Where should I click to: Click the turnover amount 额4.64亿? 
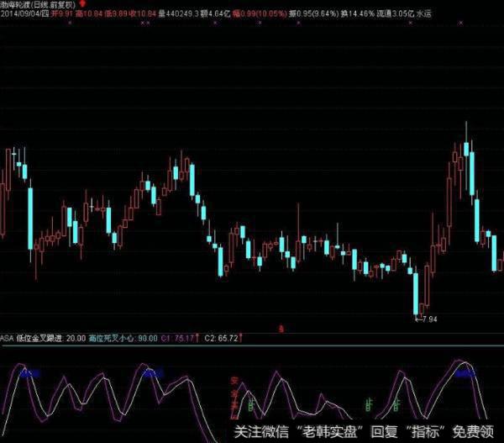coord(215,13)
